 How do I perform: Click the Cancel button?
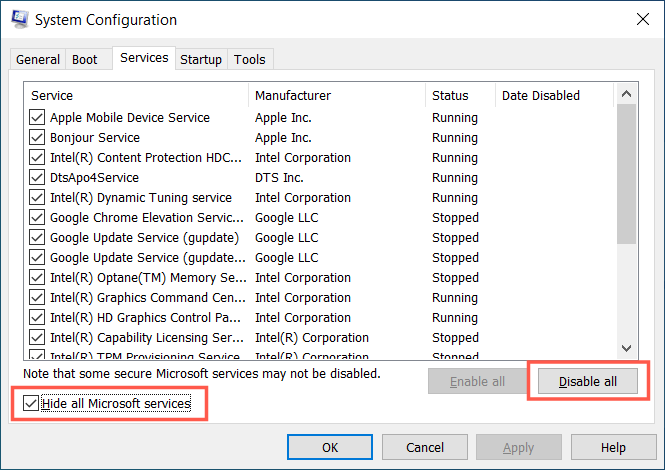425,447
